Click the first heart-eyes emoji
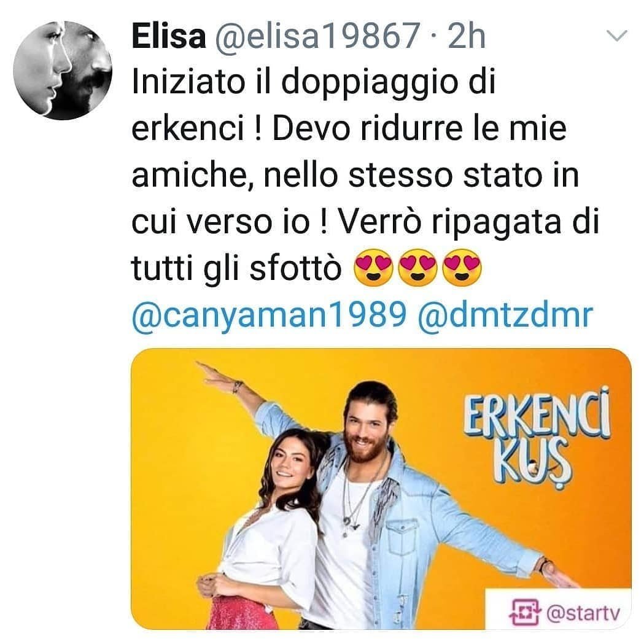This screenshot has width=644, height=644. (x=373, y=268)
